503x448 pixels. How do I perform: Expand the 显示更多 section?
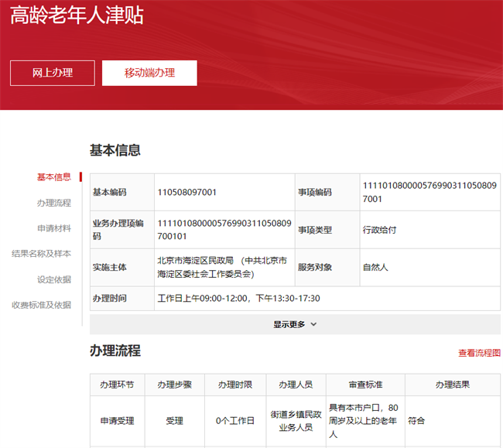[x=295, y=324]
